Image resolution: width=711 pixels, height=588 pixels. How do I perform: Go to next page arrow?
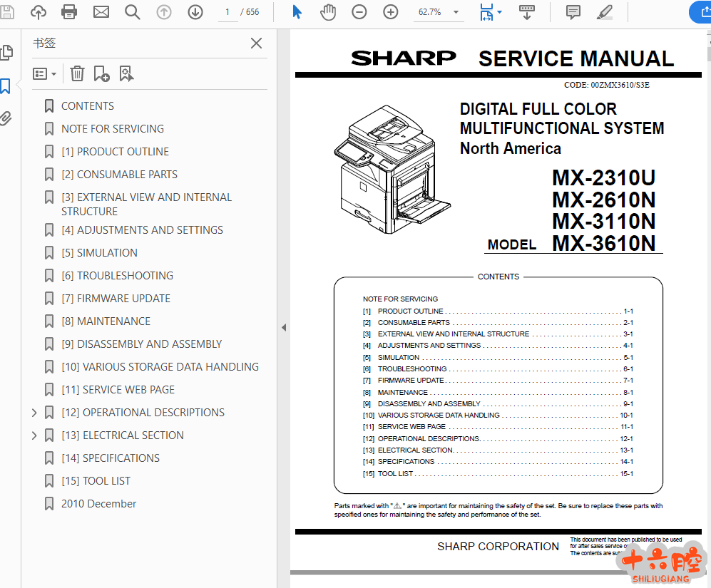pos(195,12)
